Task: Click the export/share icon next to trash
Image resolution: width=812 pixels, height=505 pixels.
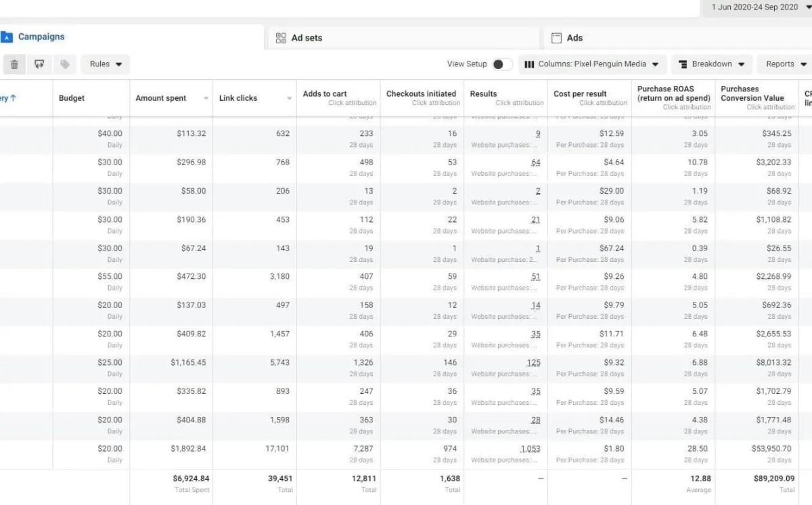Action: coord(39,64)
